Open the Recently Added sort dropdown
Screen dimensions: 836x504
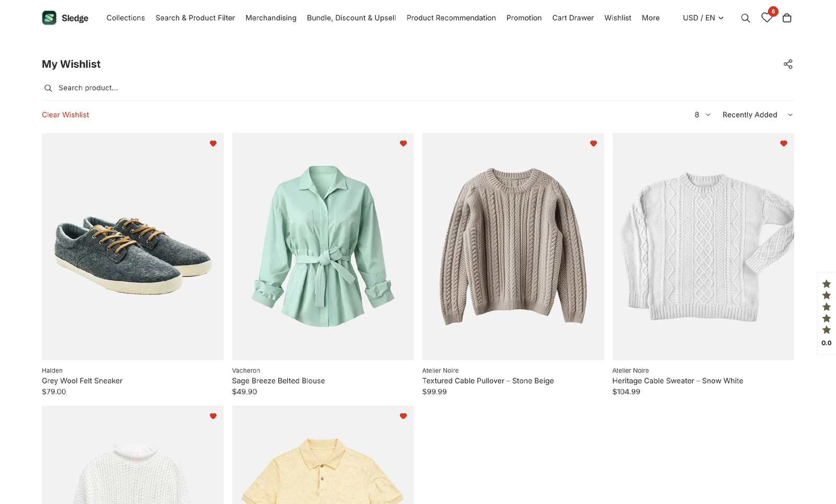tap(758, 115)
